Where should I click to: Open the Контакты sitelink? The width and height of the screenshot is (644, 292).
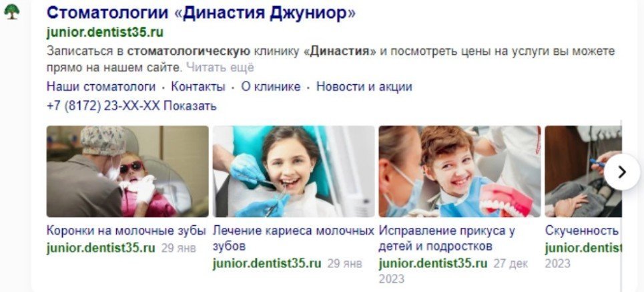[x=198, y=87]
